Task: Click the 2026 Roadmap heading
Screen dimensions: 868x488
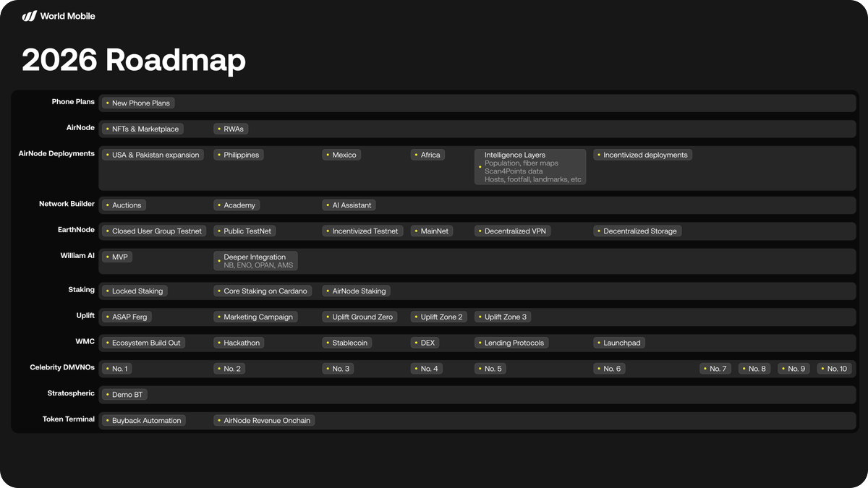Action: tap(134, 60)
